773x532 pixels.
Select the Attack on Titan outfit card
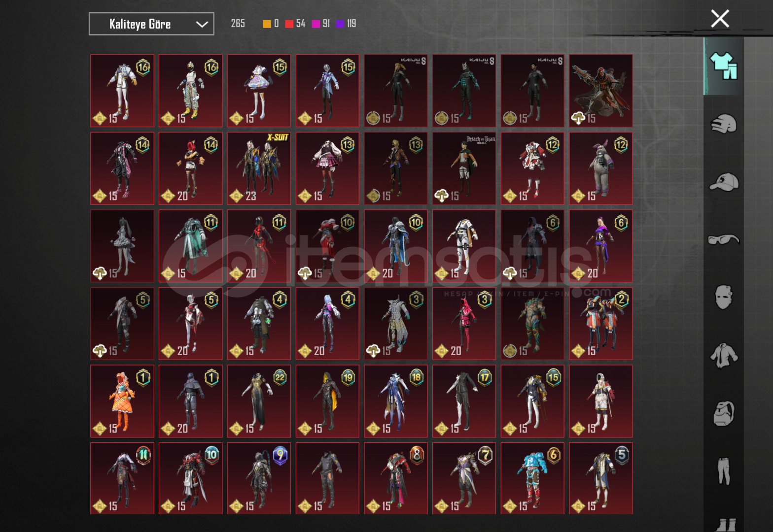[x=464, y=168]
